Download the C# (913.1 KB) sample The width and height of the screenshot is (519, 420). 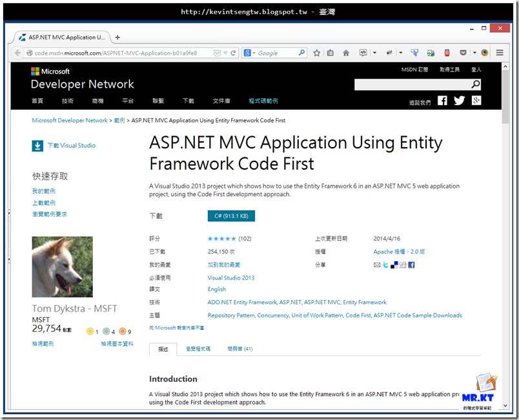pyautogui.click(x=231, y=216)
